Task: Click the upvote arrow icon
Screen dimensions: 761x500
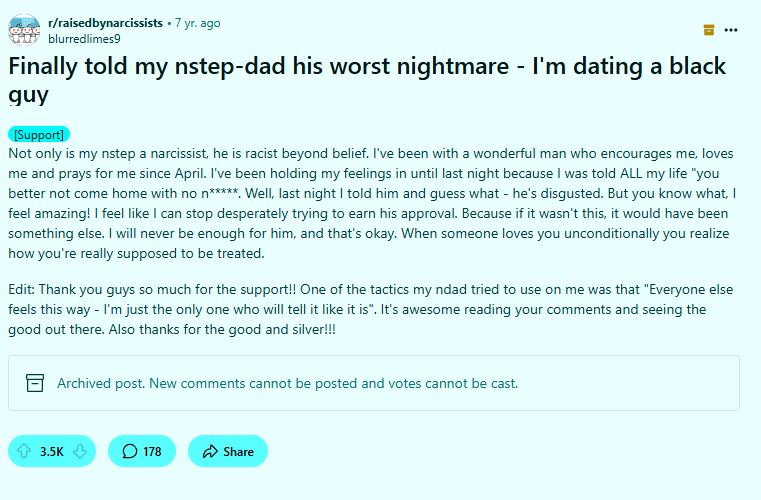Action: [x=24, y=451]
